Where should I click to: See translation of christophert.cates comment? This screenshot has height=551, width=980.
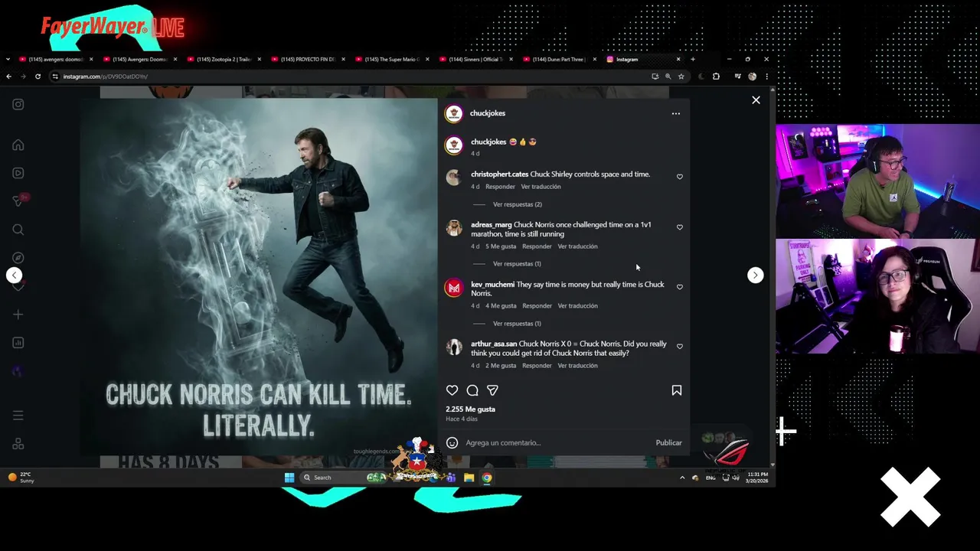(541, 187)
